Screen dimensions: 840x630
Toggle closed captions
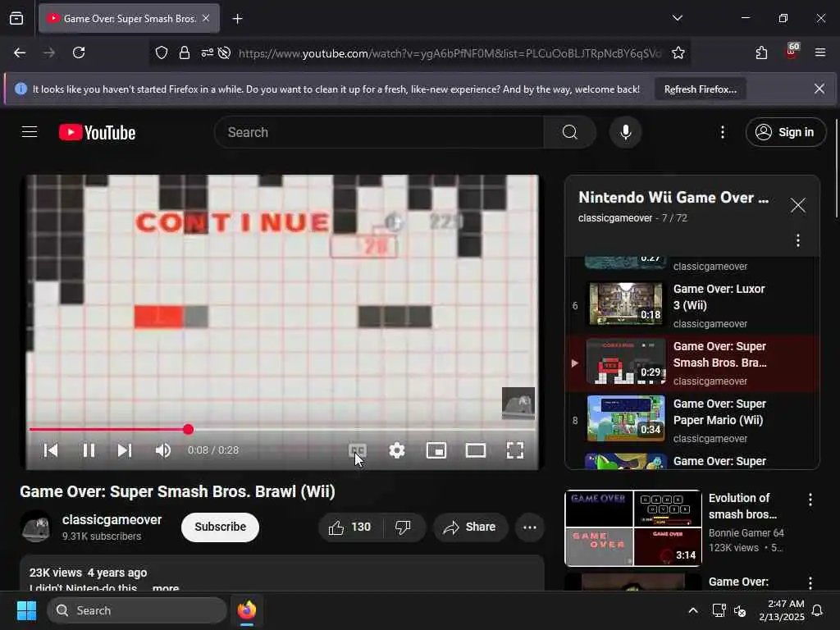tap(358, 450)
